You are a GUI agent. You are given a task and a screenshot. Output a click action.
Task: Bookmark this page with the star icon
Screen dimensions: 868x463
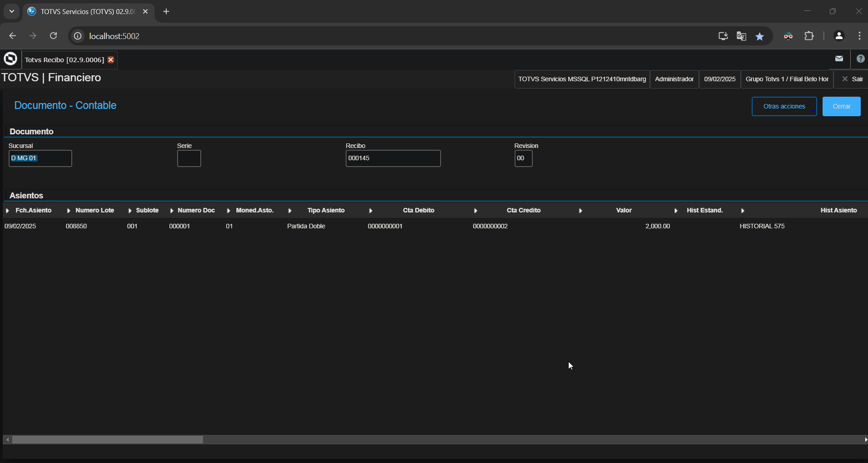click(760, 36)
